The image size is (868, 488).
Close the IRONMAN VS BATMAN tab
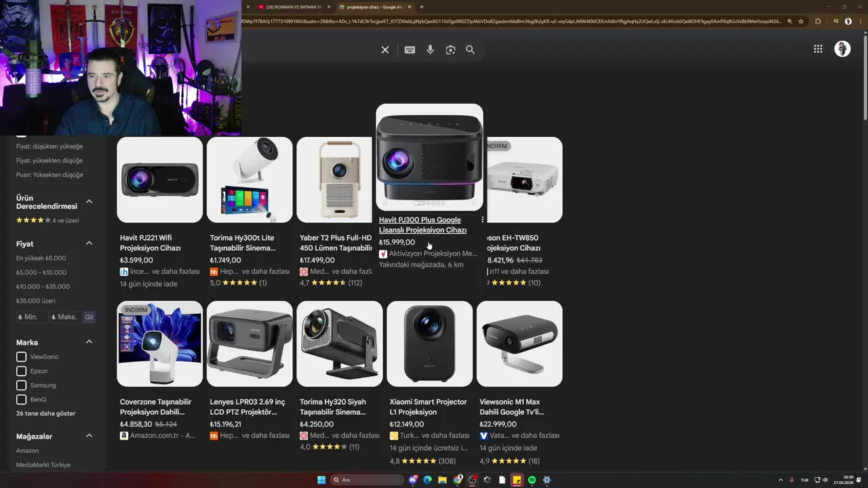click(329, 7)
